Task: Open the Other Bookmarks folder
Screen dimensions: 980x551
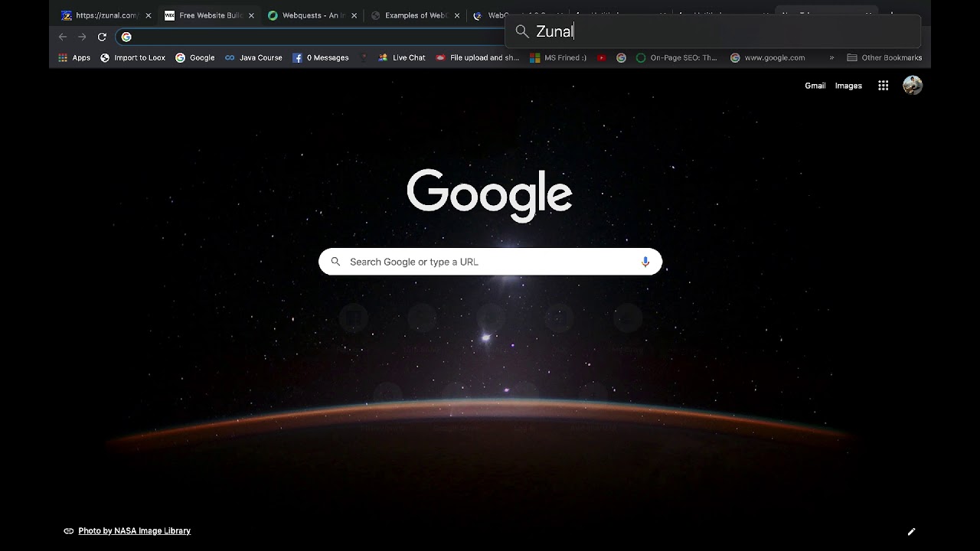Action: [x=884, y=57]
